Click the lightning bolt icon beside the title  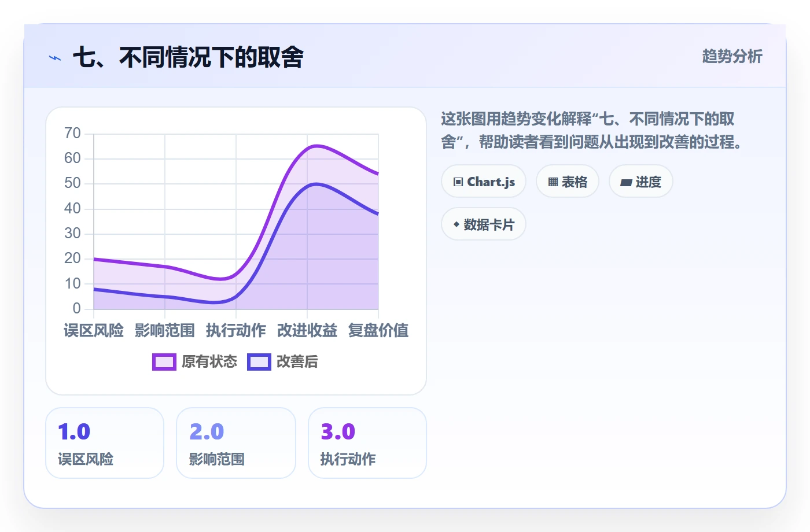point(55,58)
